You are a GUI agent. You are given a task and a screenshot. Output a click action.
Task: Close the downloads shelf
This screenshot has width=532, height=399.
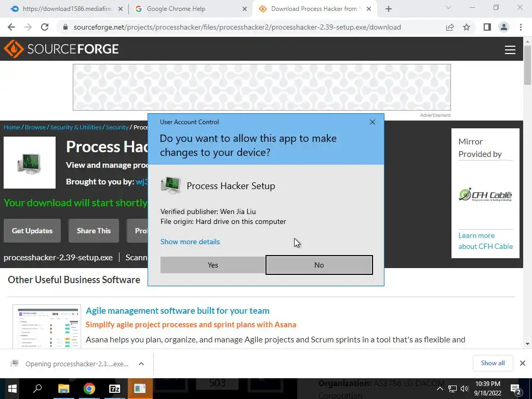tap(523, 363)
